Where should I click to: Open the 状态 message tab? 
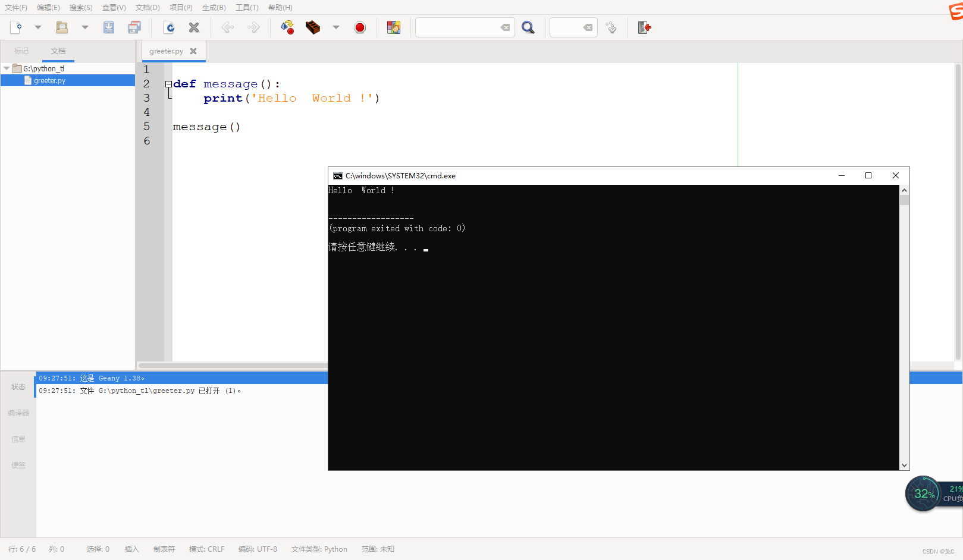click(x=18, y=387)
